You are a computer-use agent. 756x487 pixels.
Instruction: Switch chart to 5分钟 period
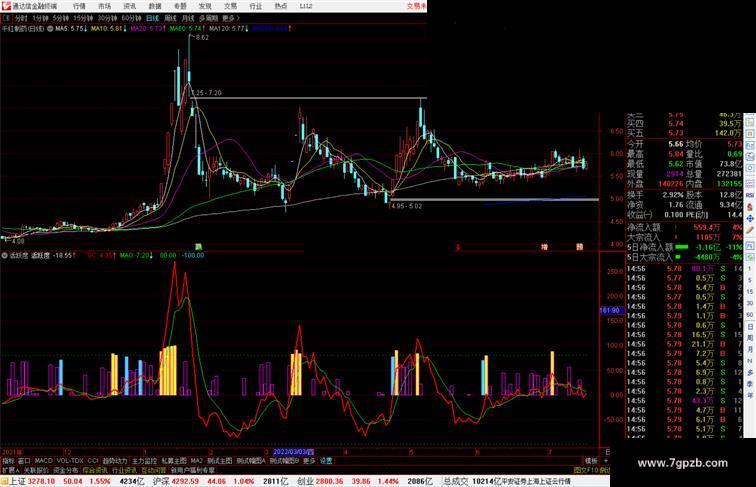(61, 18)
